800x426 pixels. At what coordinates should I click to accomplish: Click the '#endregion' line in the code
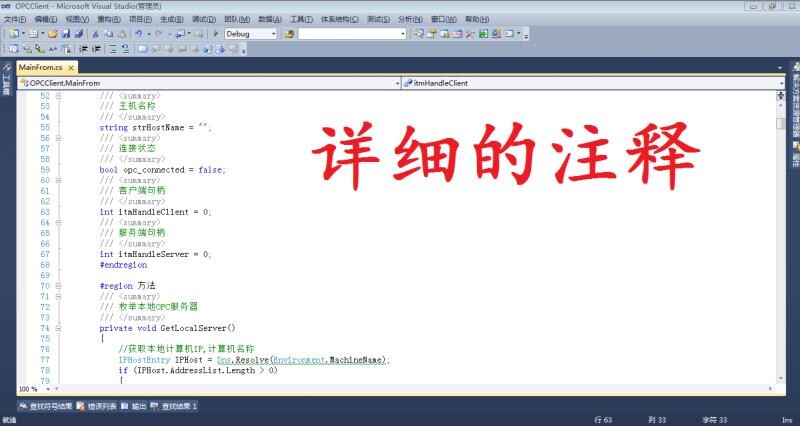[x=123, y=265]
